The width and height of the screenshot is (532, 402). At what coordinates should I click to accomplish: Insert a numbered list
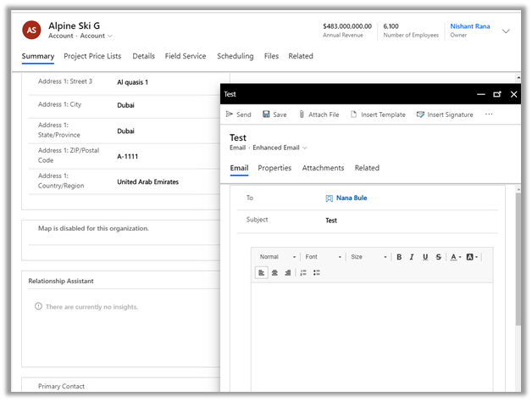tap(303, 272)
